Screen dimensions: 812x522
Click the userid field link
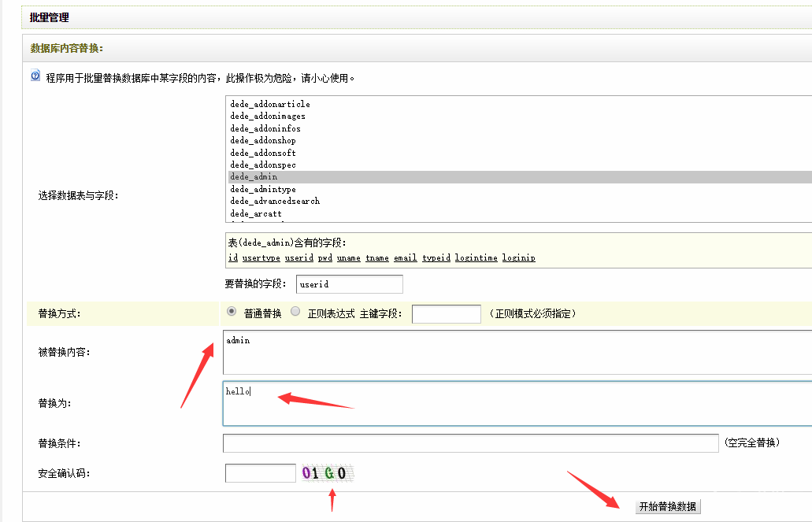(x=299, y=257)
